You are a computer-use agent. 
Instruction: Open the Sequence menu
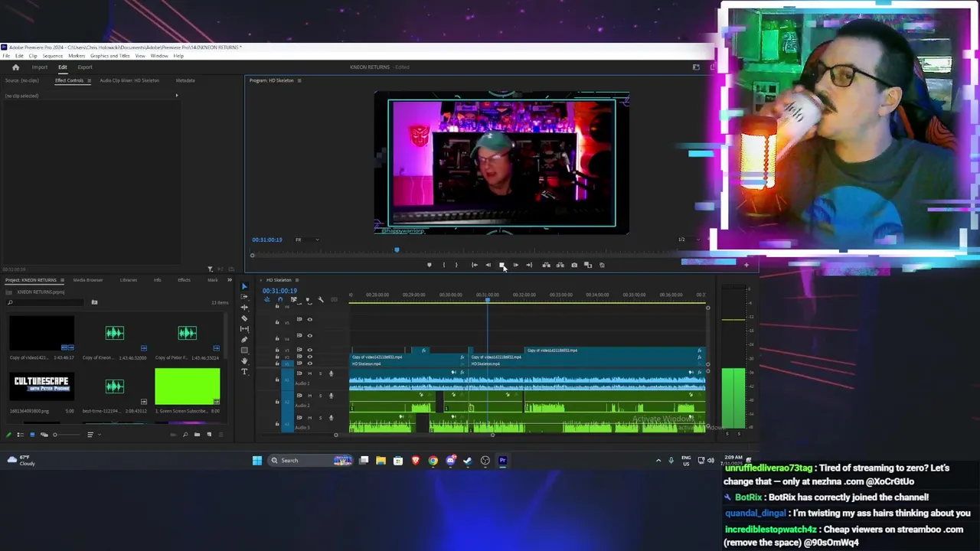point(53,56)
